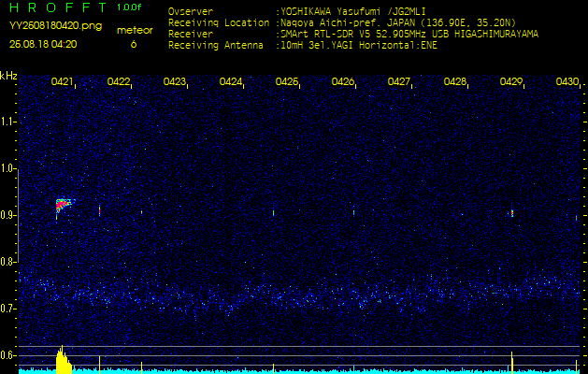
Task: Click the Receiving Location label
Action: pos(219,23)
